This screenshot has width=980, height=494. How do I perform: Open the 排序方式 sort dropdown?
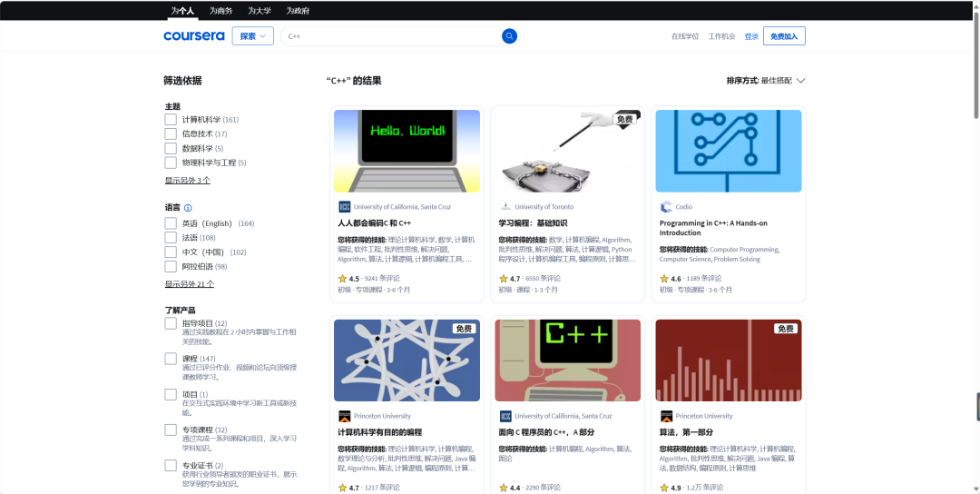tap(766, 81)
